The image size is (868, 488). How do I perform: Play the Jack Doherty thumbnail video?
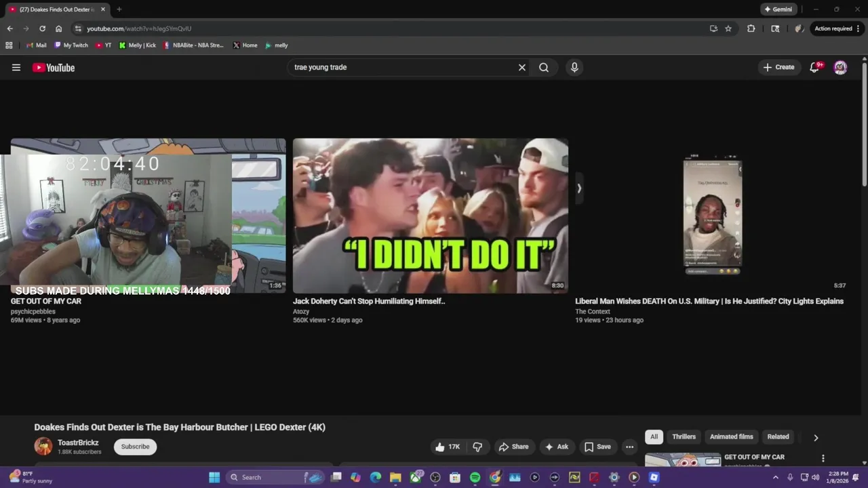coord(431,216)
